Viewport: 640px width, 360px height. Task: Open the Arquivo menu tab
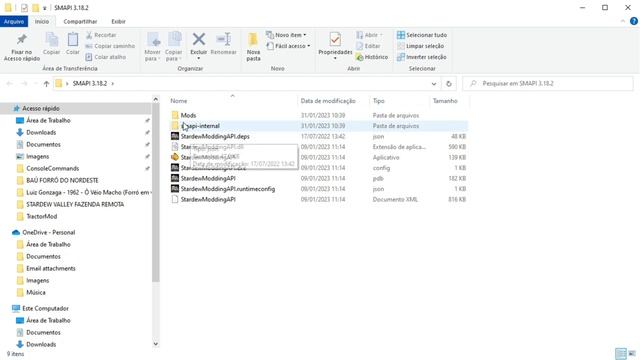coord(14,21)
